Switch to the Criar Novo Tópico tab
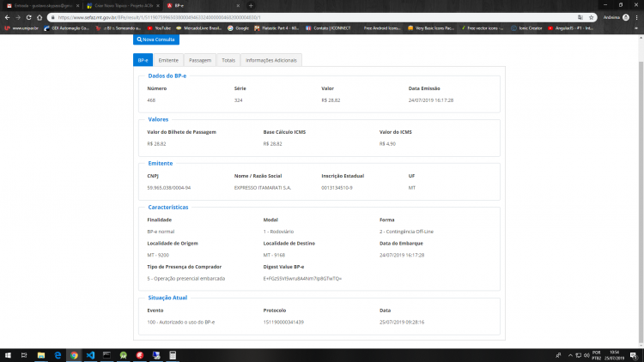This screenshot has width=644, height=362. point(123,6)
